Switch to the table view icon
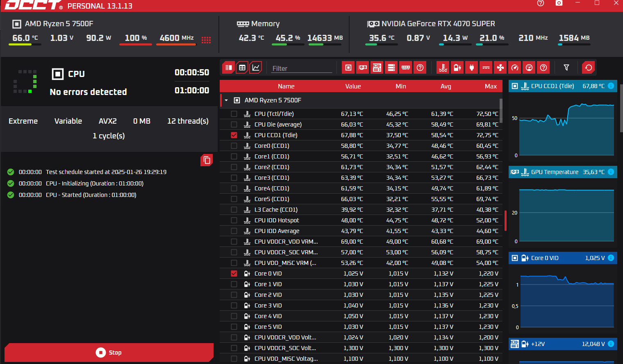The height and width of the screenshot is (364, 623). point(242,68)
